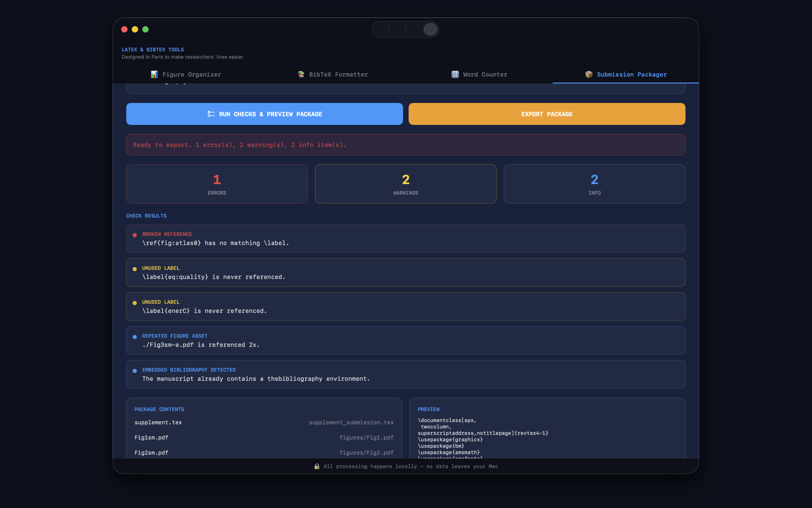Click the "supplement_submission.tex" destination name

coord(351,422)
